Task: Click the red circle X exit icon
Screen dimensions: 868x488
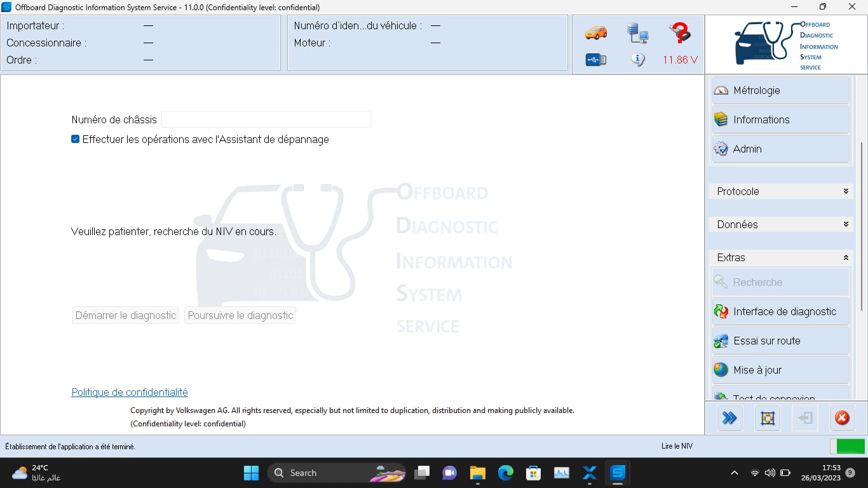Action: click(x=842, y=418)
